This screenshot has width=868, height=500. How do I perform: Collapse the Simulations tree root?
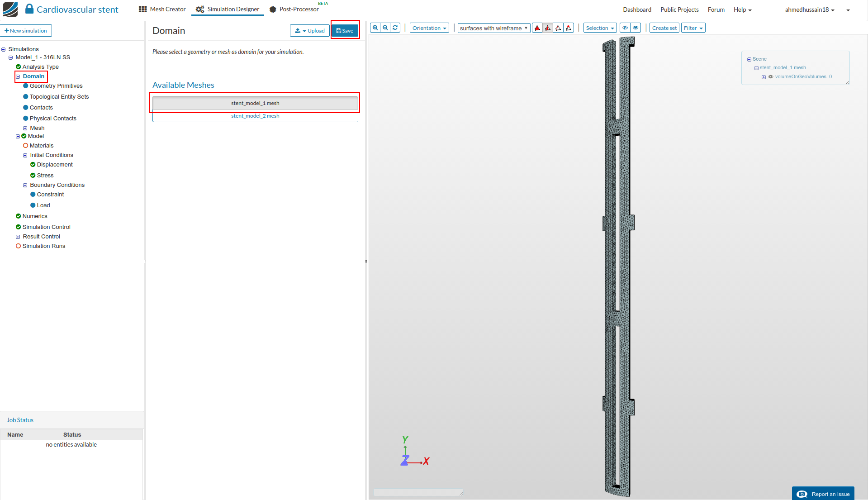coord(4,49)
